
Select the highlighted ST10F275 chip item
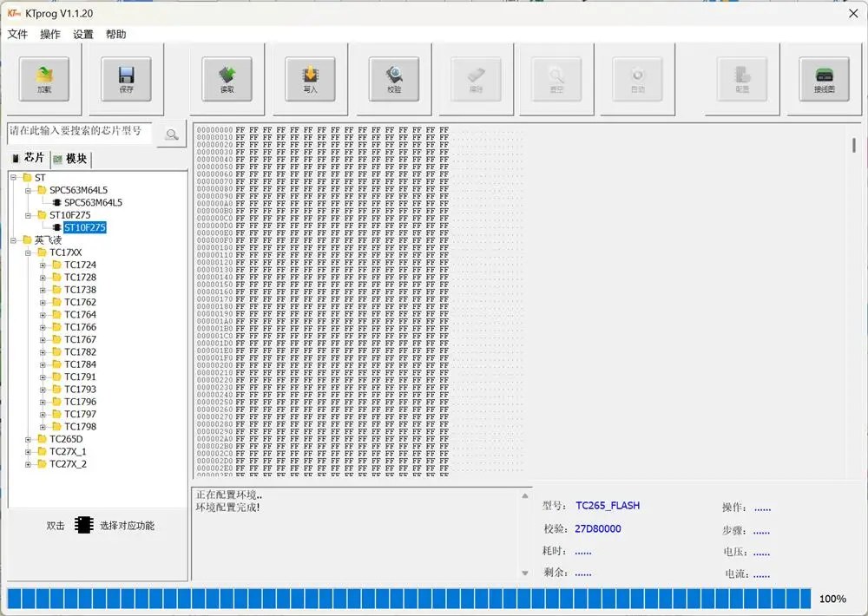point(85,227)
